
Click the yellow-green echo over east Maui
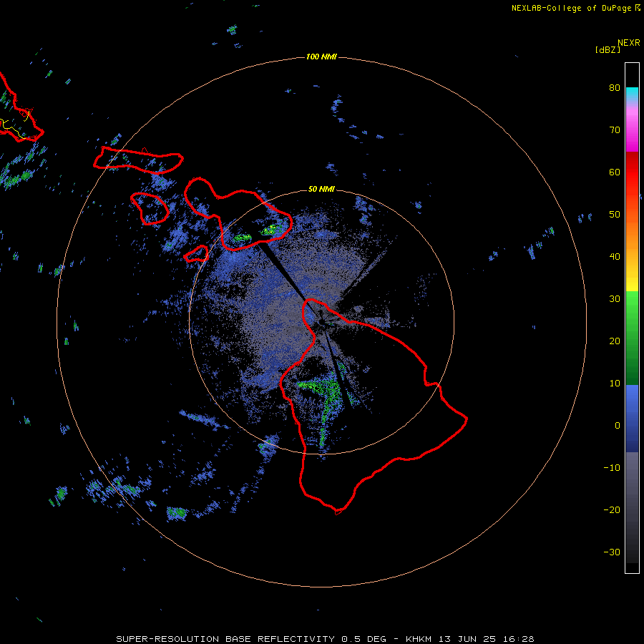(273, 229)
